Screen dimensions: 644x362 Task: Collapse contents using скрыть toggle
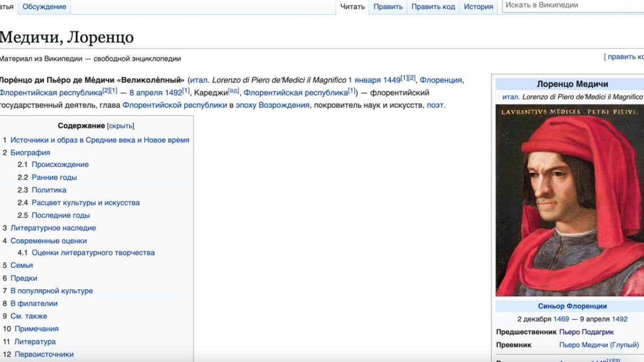(x=120, y=126)
